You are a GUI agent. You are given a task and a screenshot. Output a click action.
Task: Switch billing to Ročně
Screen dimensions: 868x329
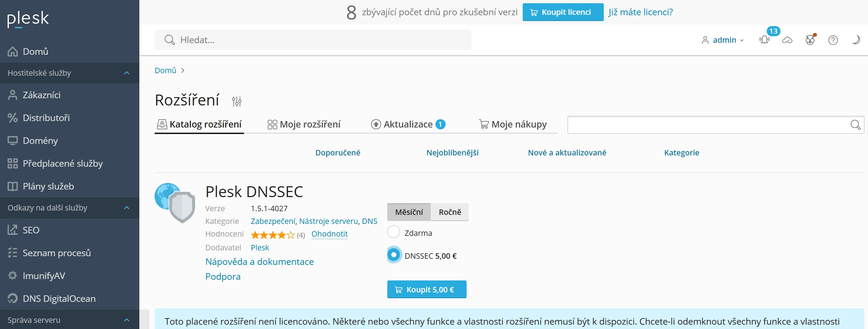tap(450, 212)
